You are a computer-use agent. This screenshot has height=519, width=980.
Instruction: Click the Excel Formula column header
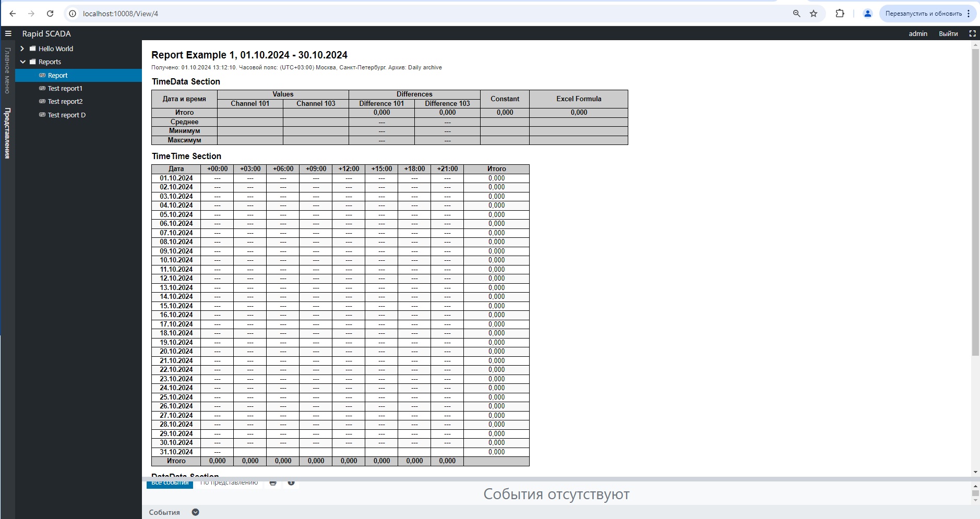pos(579,99)
